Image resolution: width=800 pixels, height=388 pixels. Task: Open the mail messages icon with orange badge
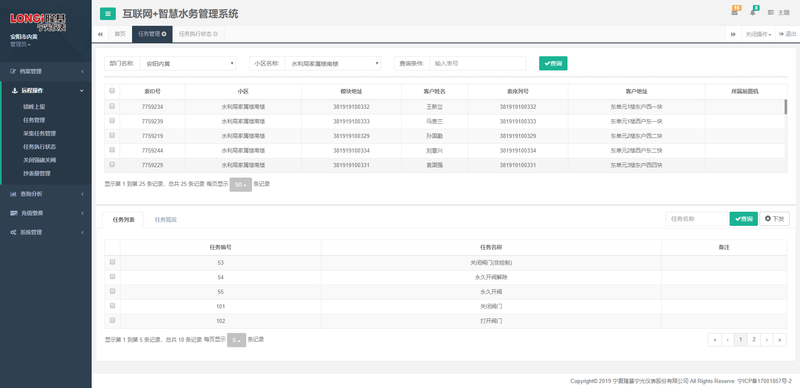(x=735, y=12)
